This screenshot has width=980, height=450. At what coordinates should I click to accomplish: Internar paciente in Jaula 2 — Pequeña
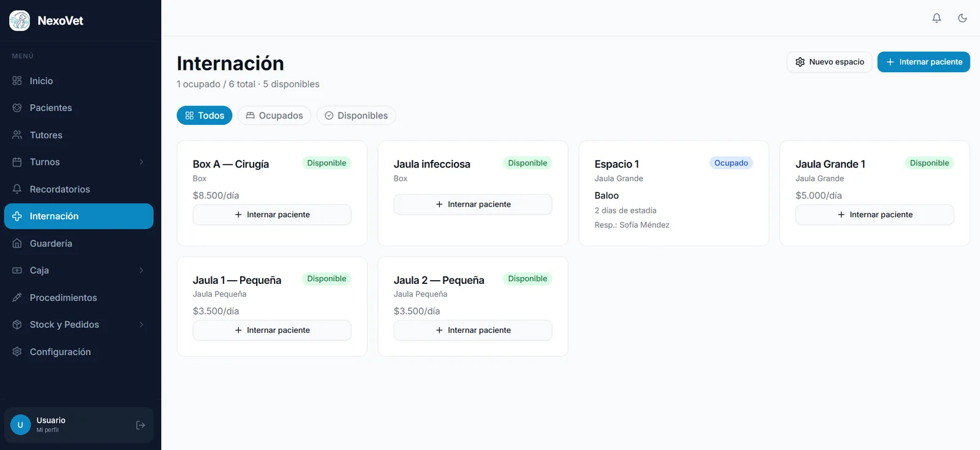click(x=473, y=330)
